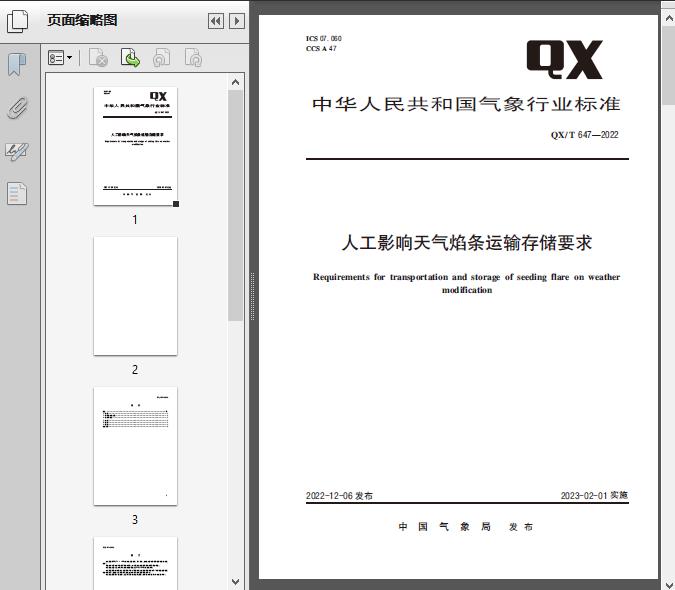Select the partially visible page 4 thumbnail
This screenshot has width=675, height=590.
pyautogui.click(x=135, y=563)
